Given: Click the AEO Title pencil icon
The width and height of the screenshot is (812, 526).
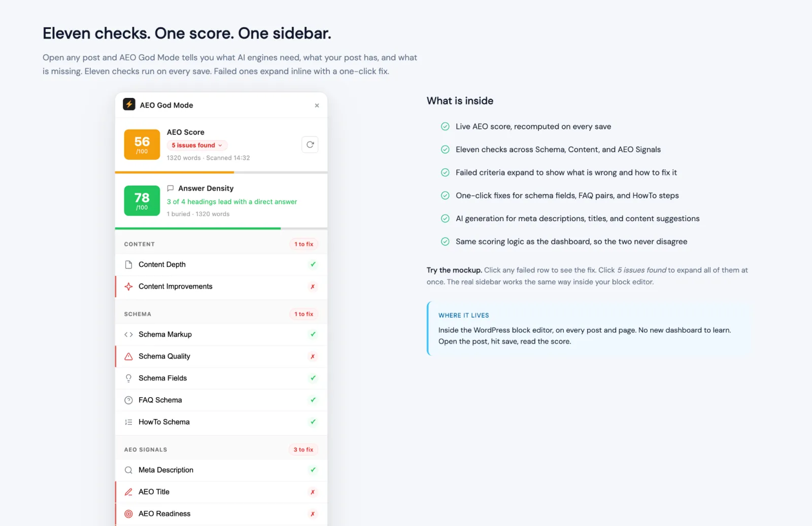Looking at the screenshot, I should (128, 492).
